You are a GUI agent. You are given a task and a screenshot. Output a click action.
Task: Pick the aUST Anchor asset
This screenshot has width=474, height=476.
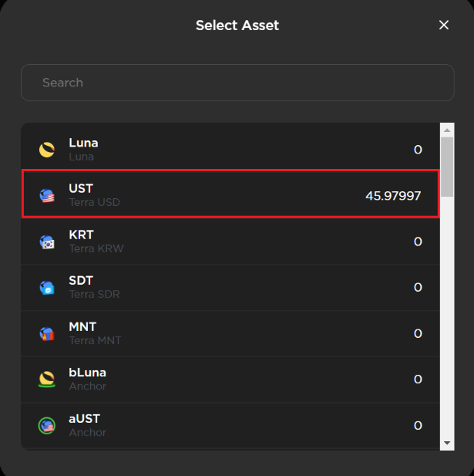pos(230,425)
